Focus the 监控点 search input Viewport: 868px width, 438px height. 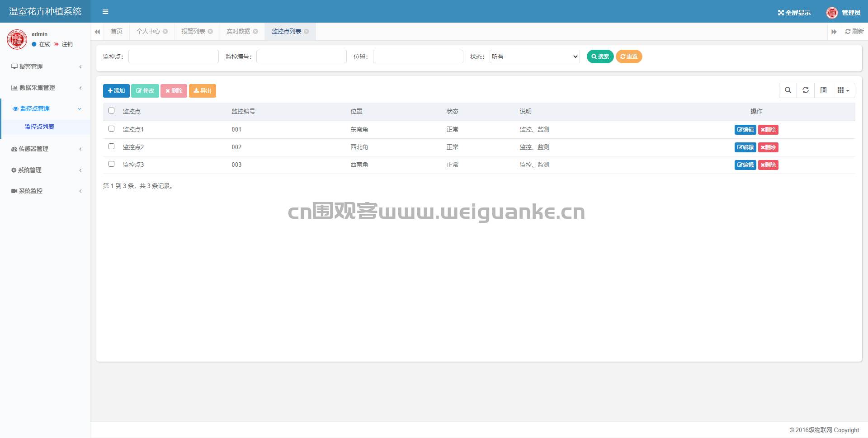174,57
